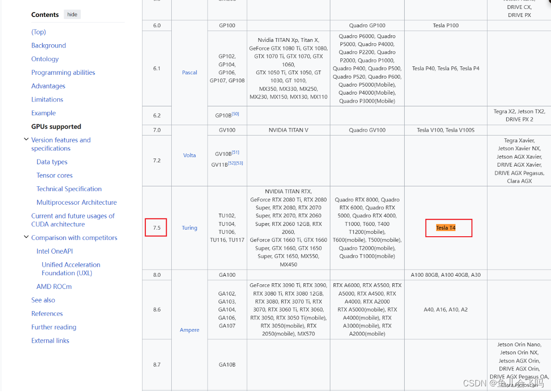
Task: Click compute capability 7.5 cell
Action: [x=157, y=228]
